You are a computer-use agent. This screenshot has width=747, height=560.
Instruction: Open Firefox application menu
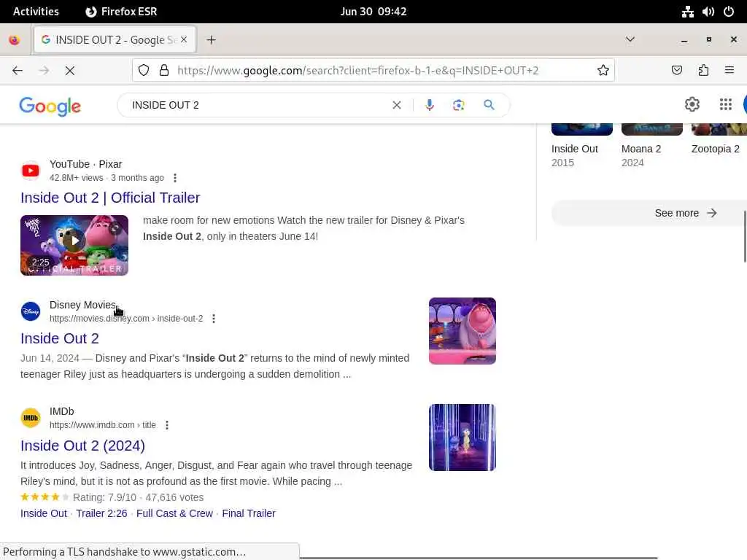pos(729,71)
